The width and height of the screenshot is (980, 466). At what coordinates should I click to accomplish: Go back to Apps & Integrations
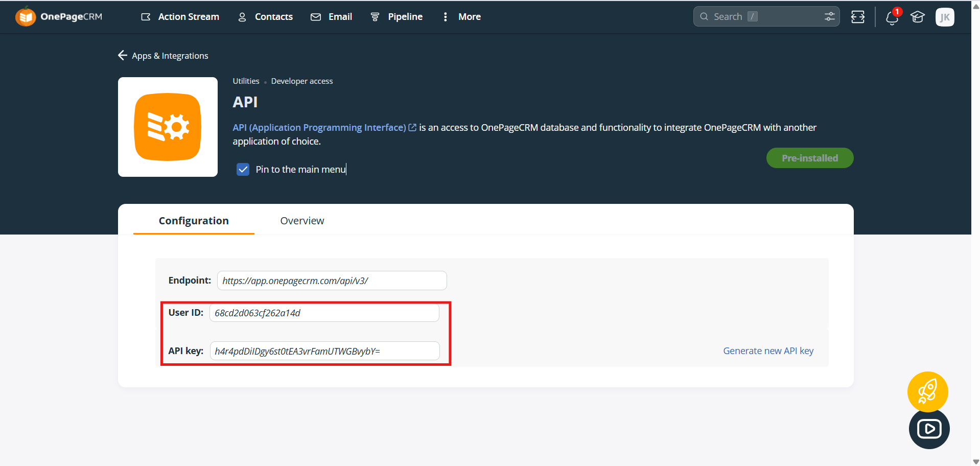click(163, 56)
